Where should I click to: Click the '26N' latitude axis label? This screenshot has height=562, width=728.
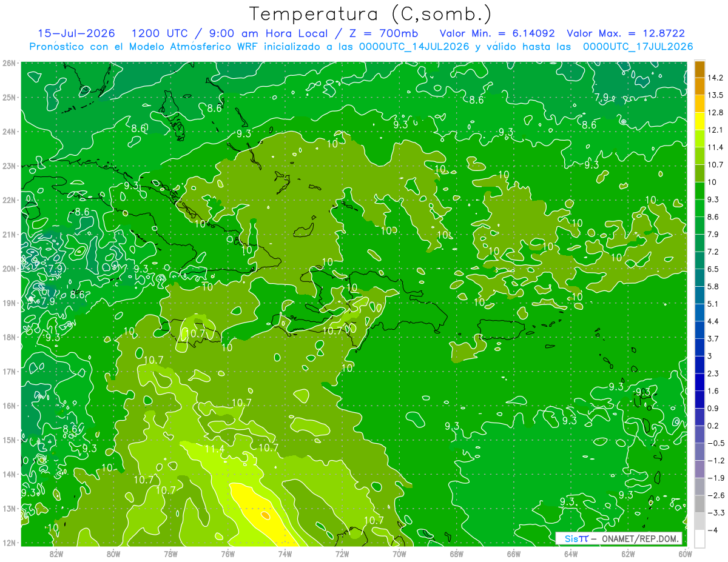9,63
